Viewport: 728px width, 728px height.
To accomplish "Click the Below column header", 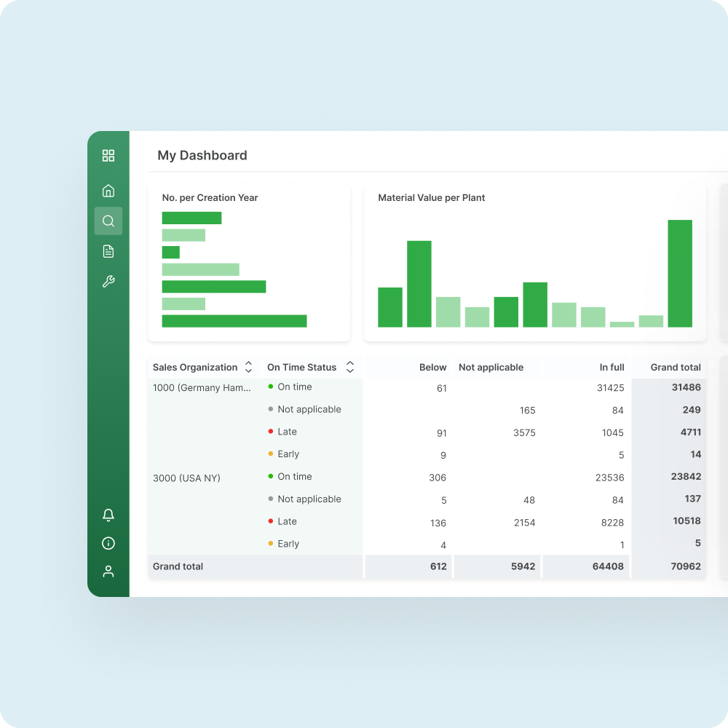I will [432, 367].
